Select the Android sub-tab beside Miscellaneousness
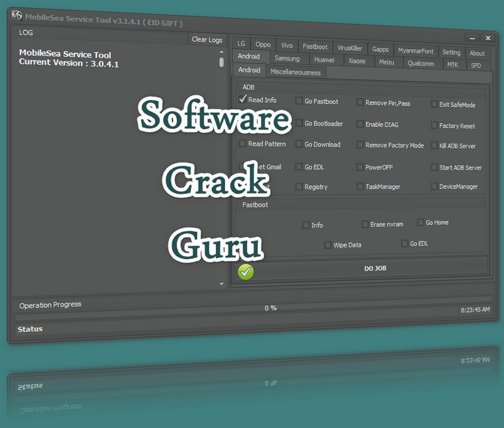Image resolution: width=504 pixels, height=428 pixels. (x=250, y=70)
